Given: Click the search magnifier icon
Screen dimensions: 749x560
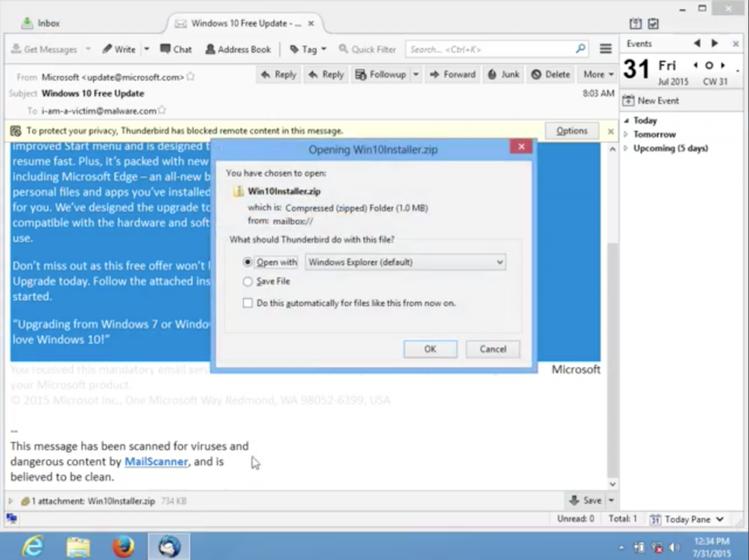Looking at the screenshot, I should pyautogui.click(x=580, y=49).
